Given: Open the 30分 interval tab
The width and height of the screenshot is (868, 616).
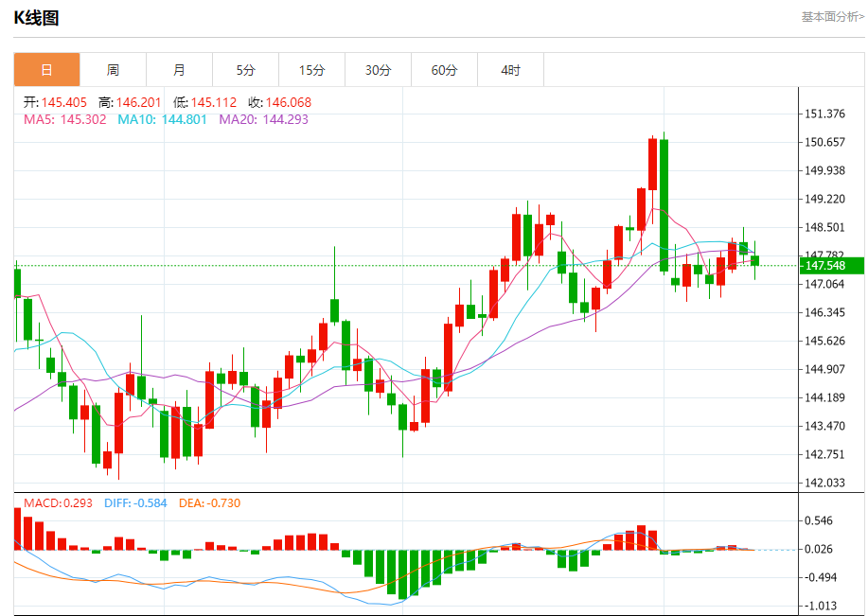Looking at the screenshot, I should 378,70.
